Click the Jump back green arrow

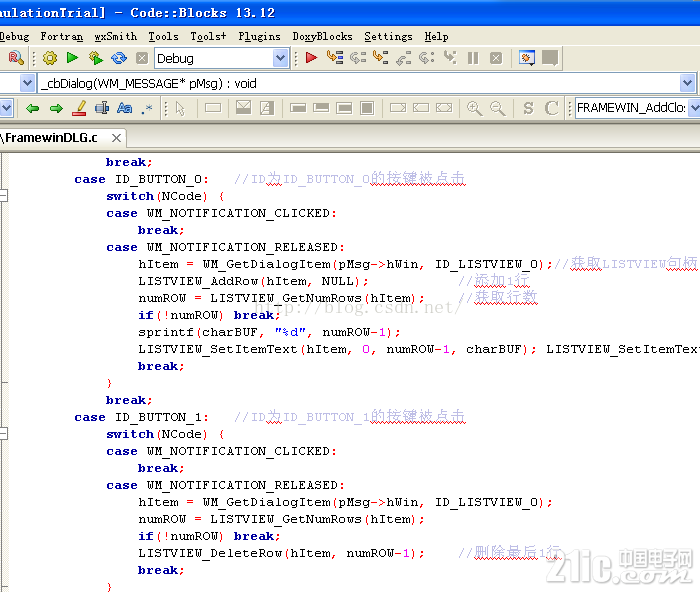point(33,108)
